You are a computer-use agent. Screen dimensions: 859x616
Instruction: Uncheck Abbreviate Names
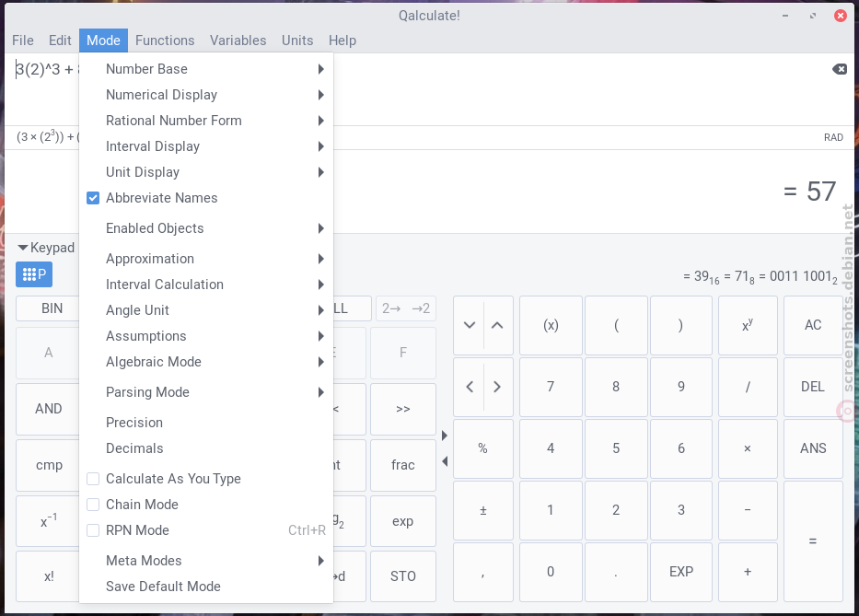click(x=206, y=198)
